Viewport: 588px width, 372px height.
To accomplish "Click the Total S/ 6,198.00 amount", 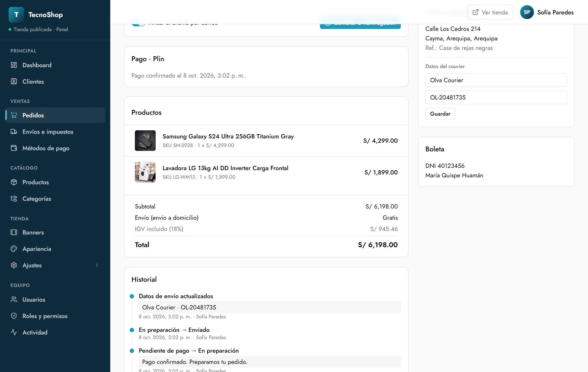I will click(378, 245).
